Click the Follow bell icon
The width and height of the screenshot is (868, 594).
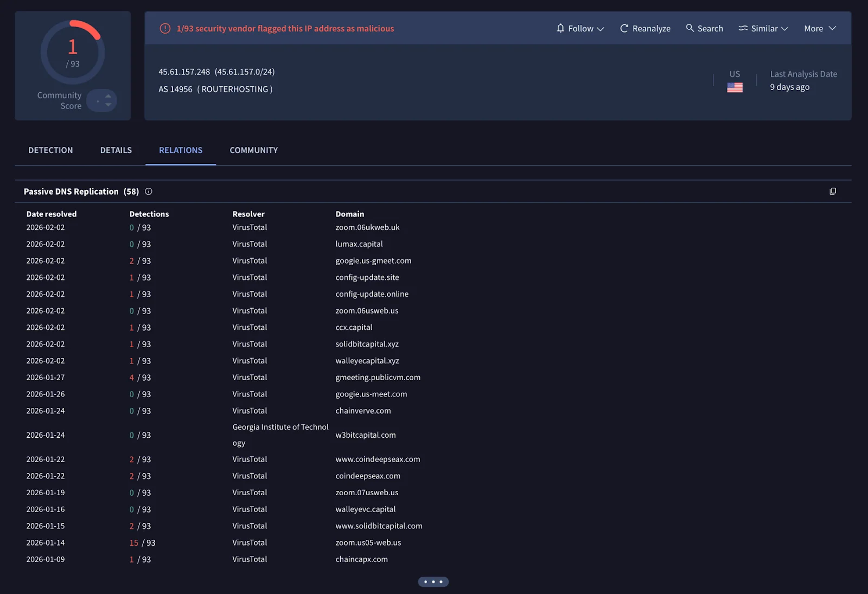[560, 28]
